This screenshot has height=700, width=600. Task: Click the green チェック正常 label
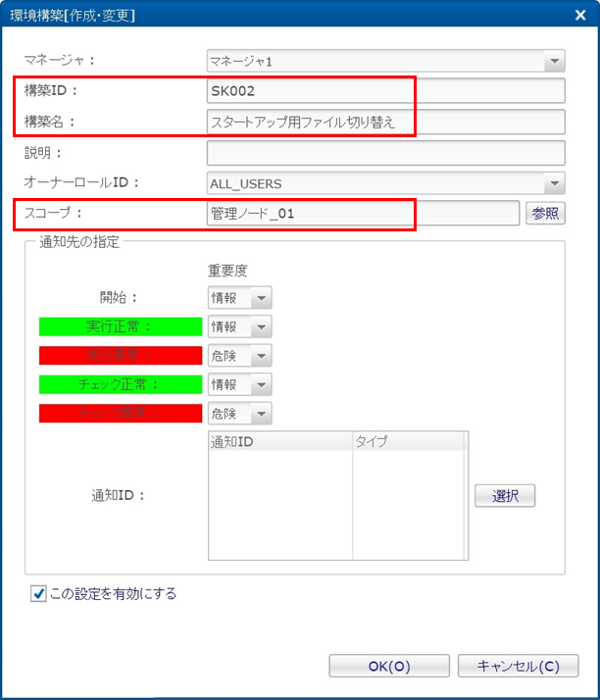click(121, 384)
